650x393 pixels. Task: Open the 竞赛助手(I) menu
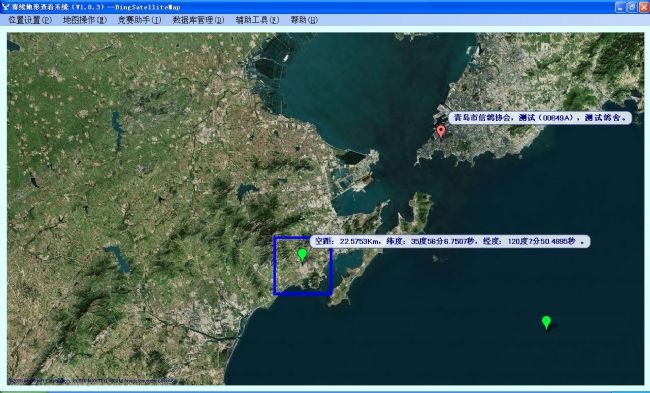pyautogui.click(x=139, y=20)
